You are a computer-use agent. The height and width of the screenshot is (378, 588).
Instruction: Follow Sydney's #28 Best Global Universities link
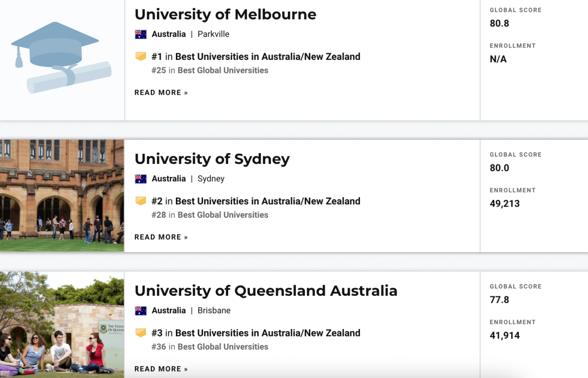(x=210, y=215)
